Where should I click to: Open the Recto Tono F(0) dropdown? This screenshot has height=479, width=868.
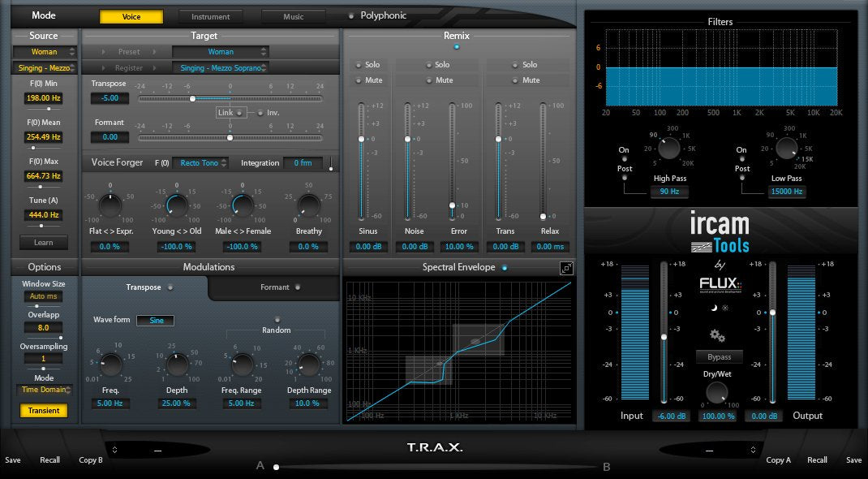200,162
